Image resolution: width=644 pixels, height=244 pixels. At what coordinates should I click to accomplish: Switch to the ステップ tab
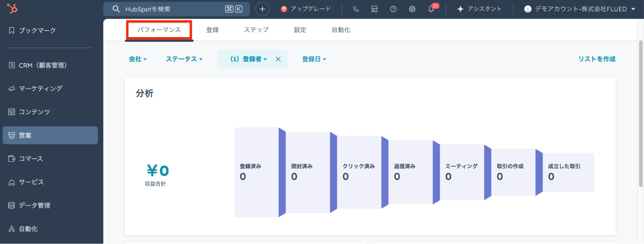(256, 30)
